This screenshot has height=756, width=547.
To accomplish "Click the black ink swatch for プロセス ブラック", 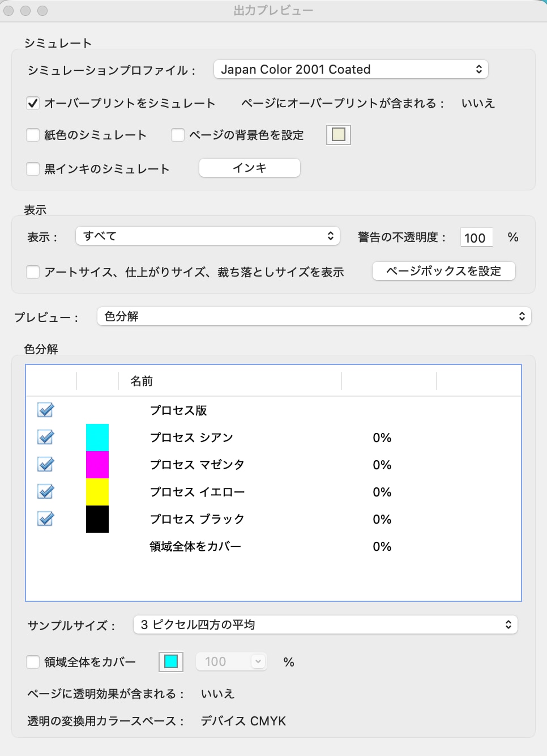I will [x=97, y=519].
